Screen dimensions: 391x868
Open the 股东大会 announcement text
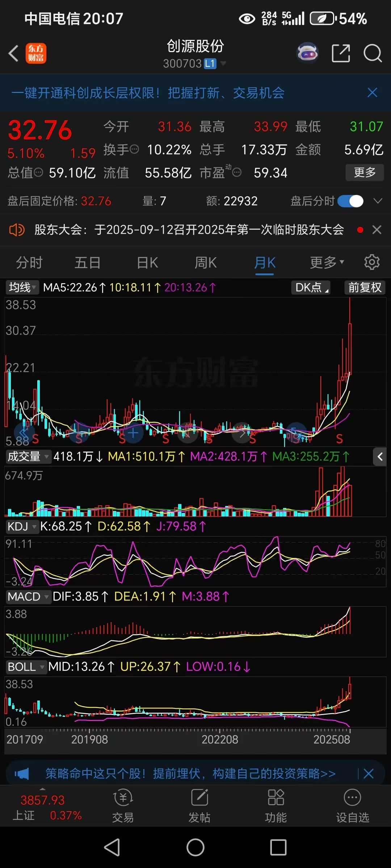click(189, 230)
